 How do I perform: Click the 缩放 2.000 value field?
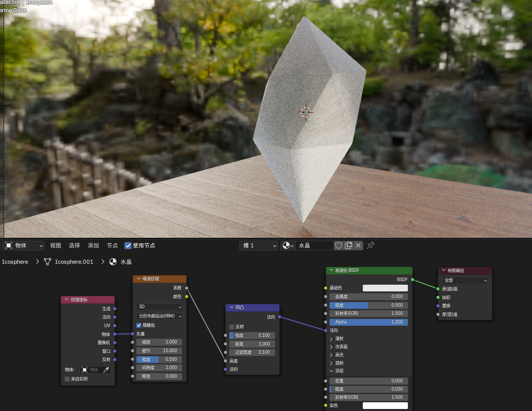[159, 342]
